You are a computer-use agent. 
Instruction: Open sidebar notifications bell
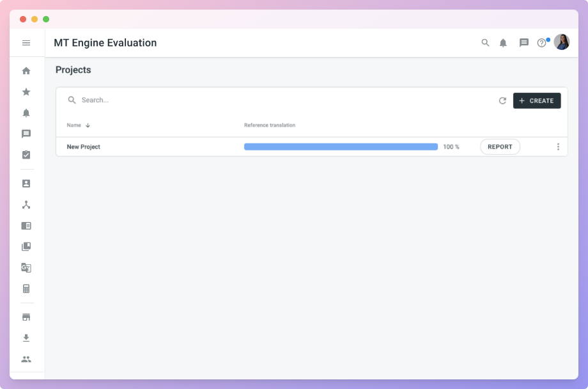tap(26, 113)
